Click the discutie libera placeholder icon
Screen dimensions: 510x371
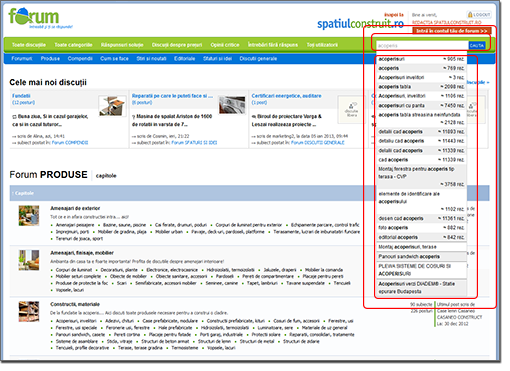click(x=351, y=109)
